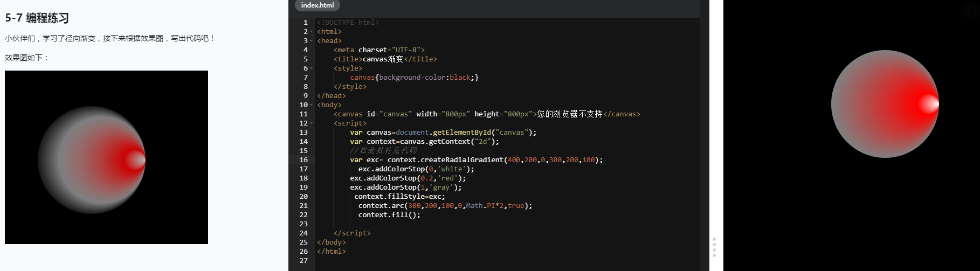980x271 pixels.
Task: Click the comment "//在此处补充代码"
Action: (383, 151)
